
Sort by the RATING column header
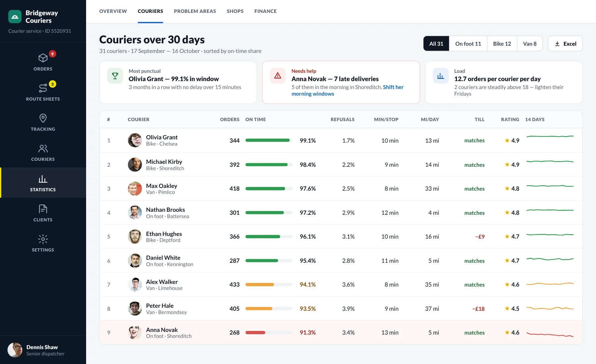pos(510,119)
